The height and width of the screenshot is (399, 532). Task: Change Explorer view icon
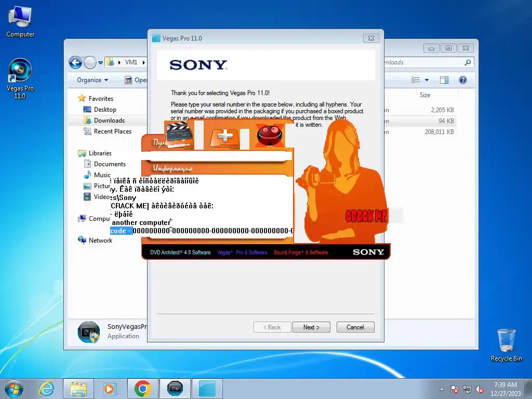[415, 80]
